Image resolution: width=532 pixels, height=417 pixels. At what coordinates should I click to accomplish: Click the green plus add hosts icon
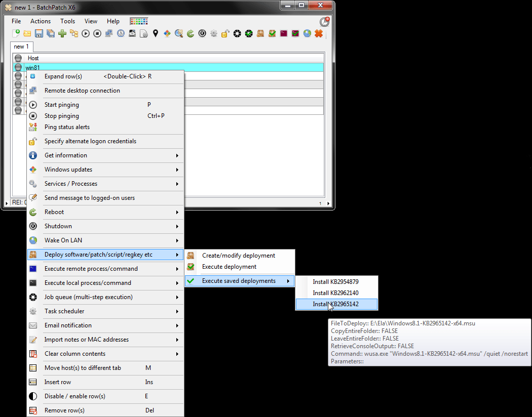62,33
